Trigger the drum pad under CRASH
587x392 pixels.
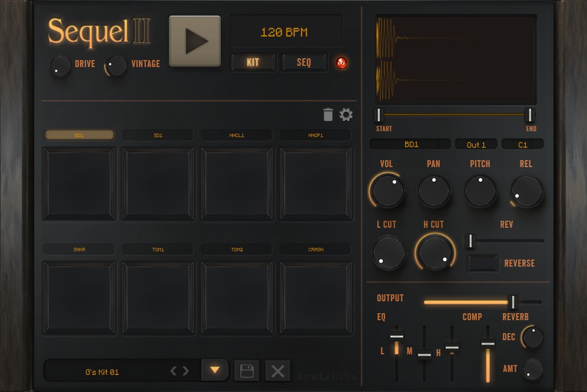tap(316, 297)
